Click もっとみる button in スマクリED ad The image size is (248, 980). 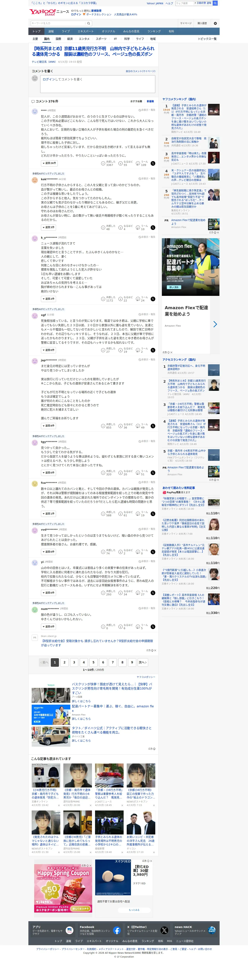coord(134,910)
